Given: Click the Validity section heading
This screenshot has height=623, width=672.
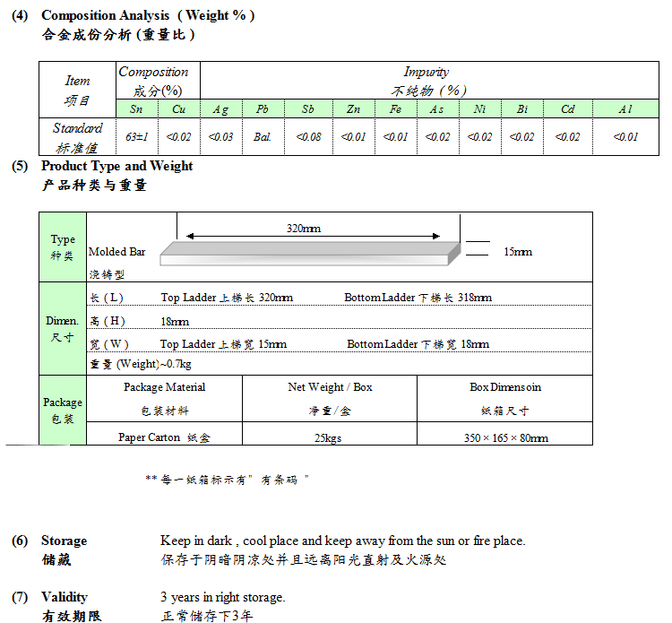Looking at the screenshot, I should pyautogui.click(x=65, y=597).
